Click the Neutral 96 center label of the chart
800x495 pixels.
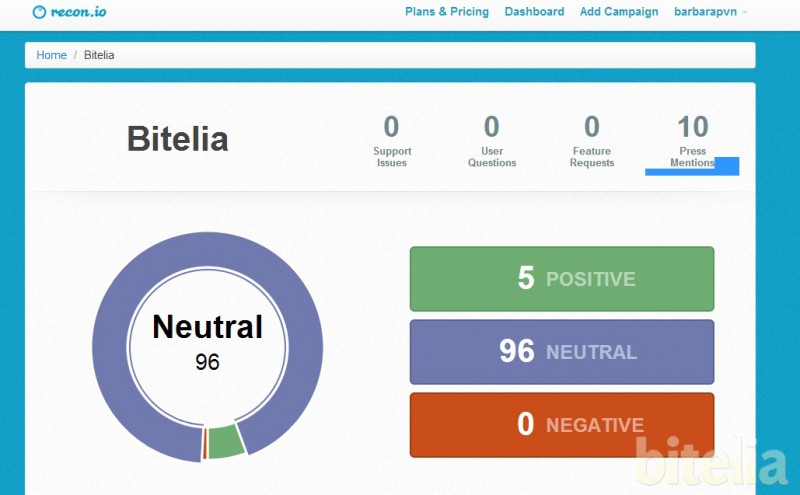click(208, 341)
